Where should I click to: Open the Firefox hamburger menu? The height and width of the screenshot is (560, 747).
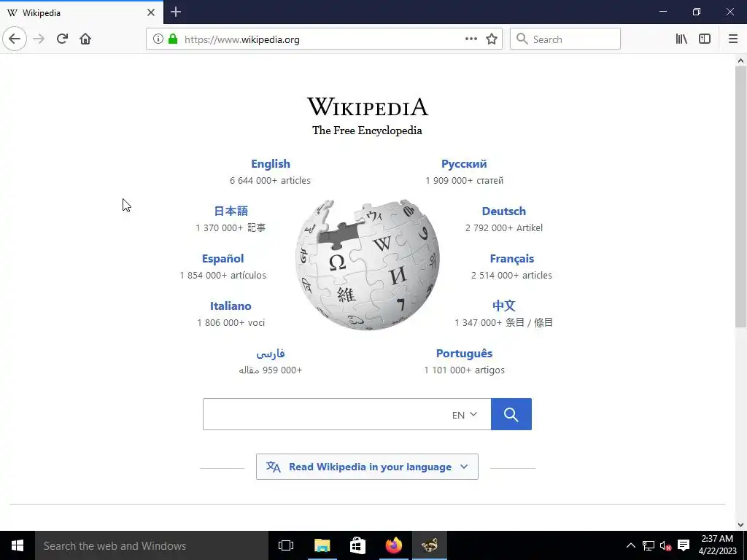[732, 39]
